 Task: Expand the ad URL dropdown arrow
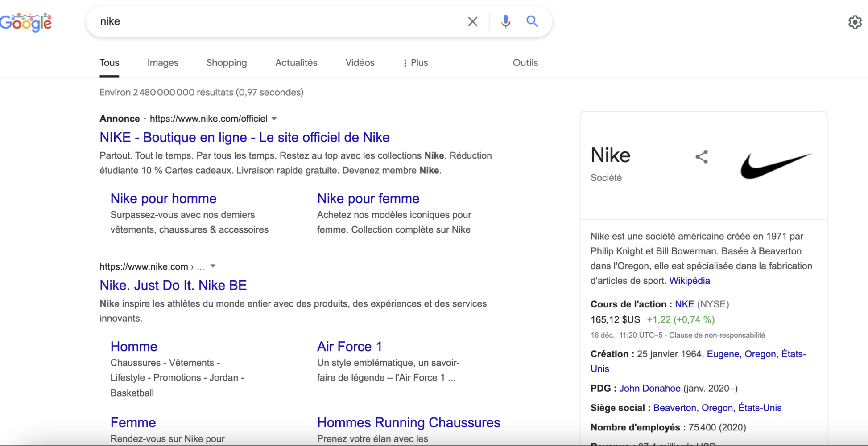(274, 119)
